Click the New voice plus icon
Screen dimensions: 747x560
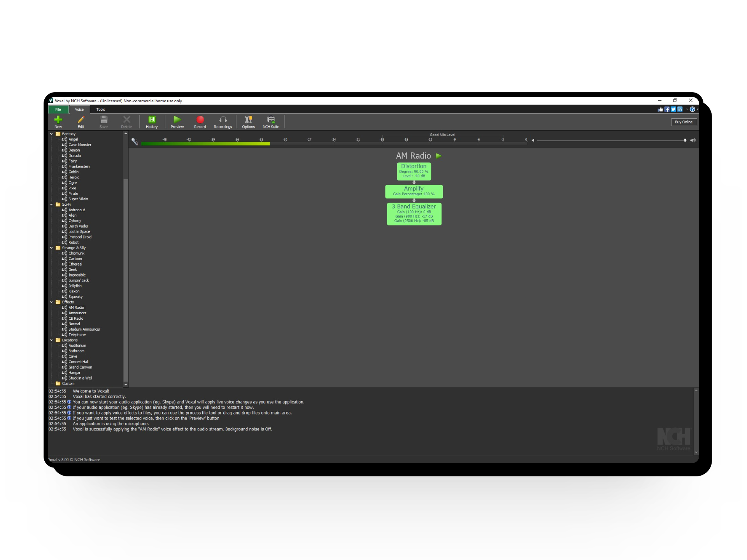(x=58, y=120)
